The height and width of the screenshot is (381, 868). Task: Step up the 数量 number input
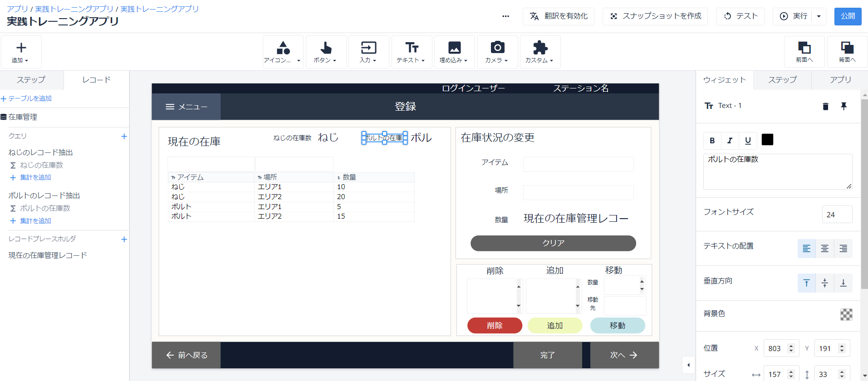642,282
